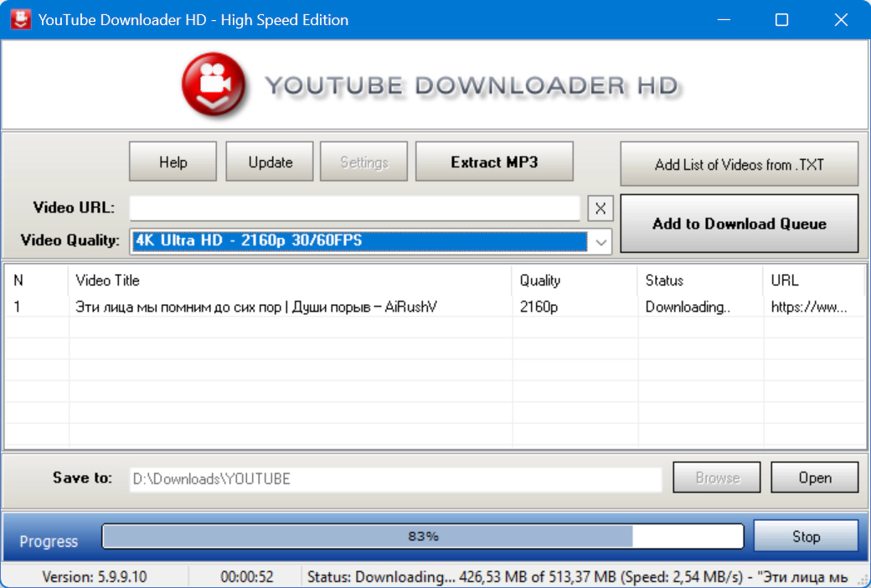Click Add to Download Queue
The image size is (871, 588).
click(x=739, y=224)
